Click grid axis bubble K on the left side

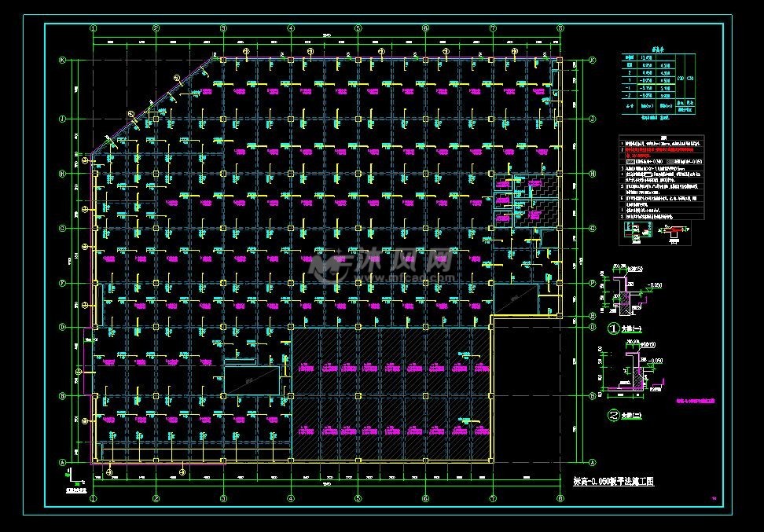click(x=62, y=61)
